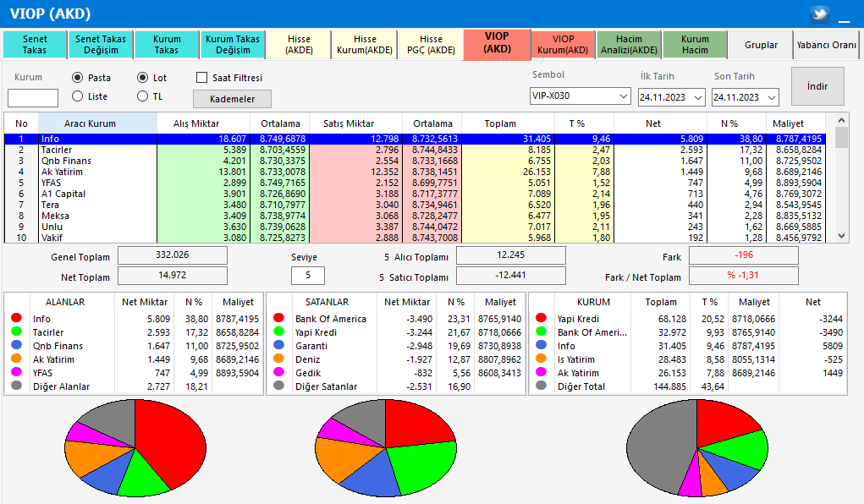Click gray swatch next to Diğer Total
Image resolution: width=864 pixels, height=504 pixels.
coord(541,385)
